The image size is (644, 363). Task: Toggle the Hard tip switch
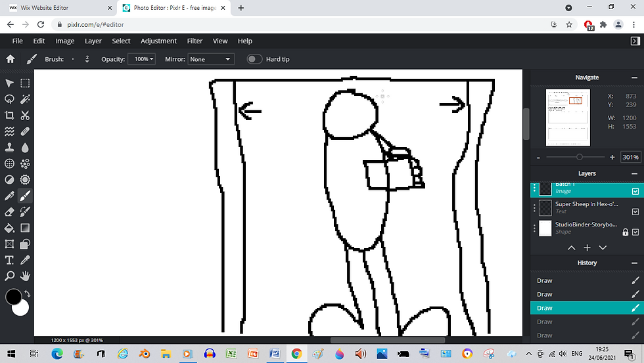[254, 59]
